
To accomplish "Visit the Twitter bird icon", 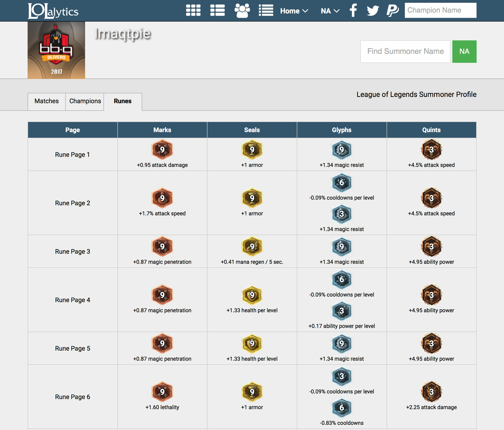I will click(x=373, y=11).
